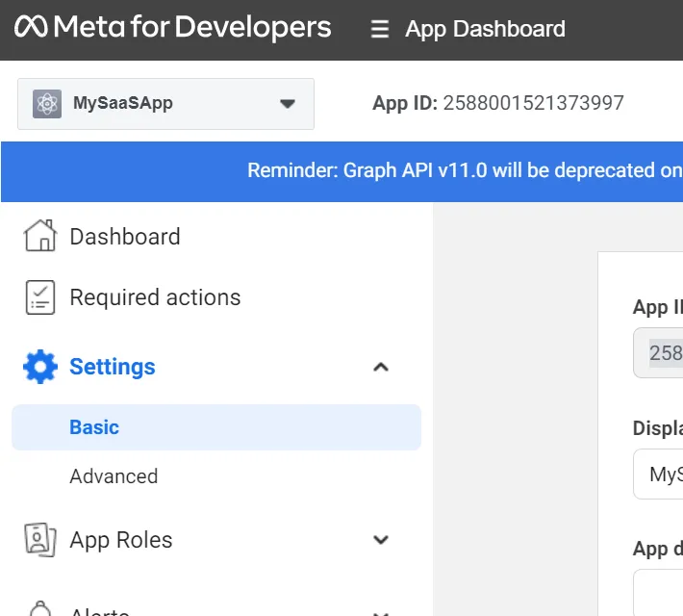Click the Meta for Developers logo
Viewport: 683px width, 616px height.
172,27
